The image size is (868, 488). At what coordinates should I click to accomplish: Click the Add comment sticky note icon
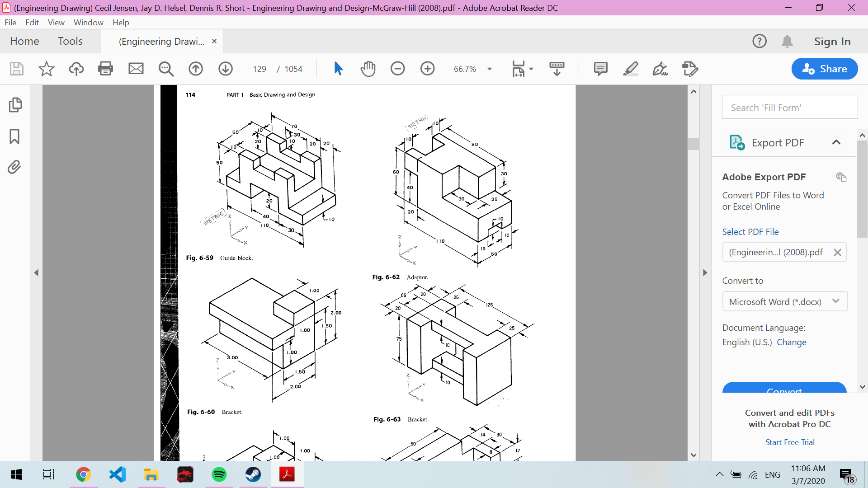click(600, 69)
